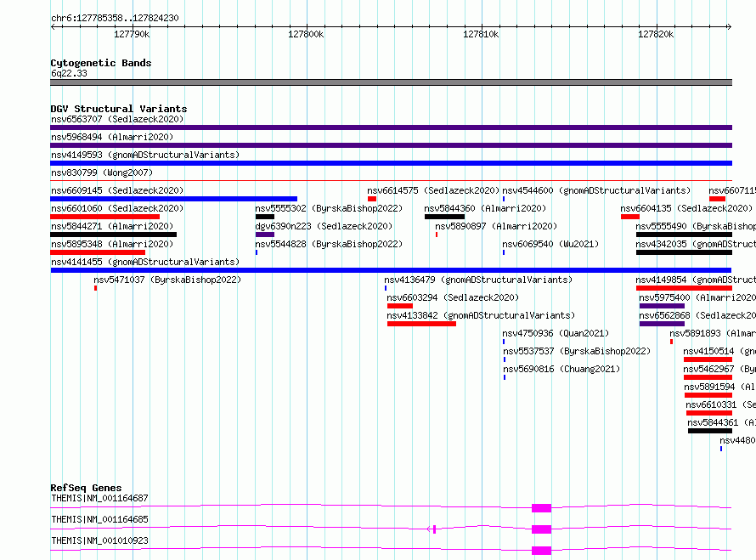Open nsv5544828 (ByrskaBishop2022) variant
This screenshot has width=756, height=560.
pyautogui.click(x=329, y=244)
